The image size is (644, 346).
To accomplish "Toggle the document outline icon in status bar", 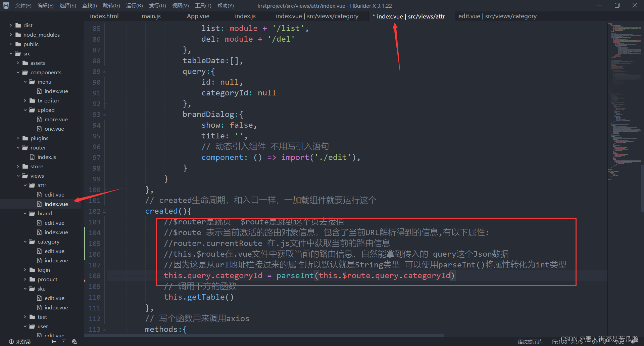I will click(x=53, y=341).
